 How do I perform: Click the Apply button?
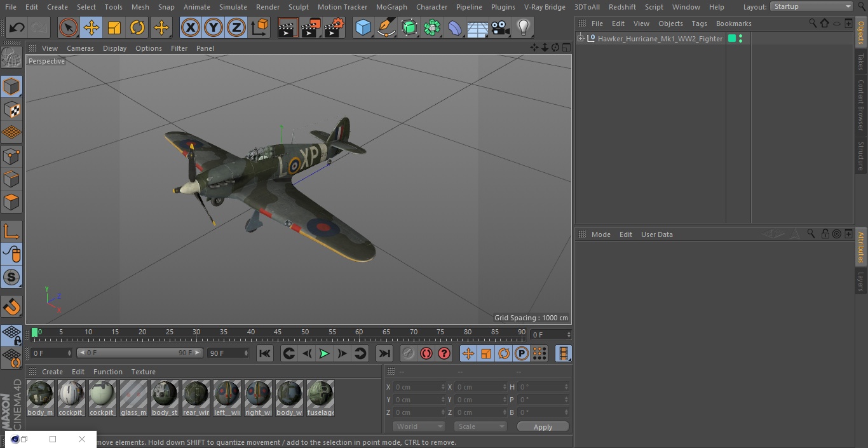543,427
